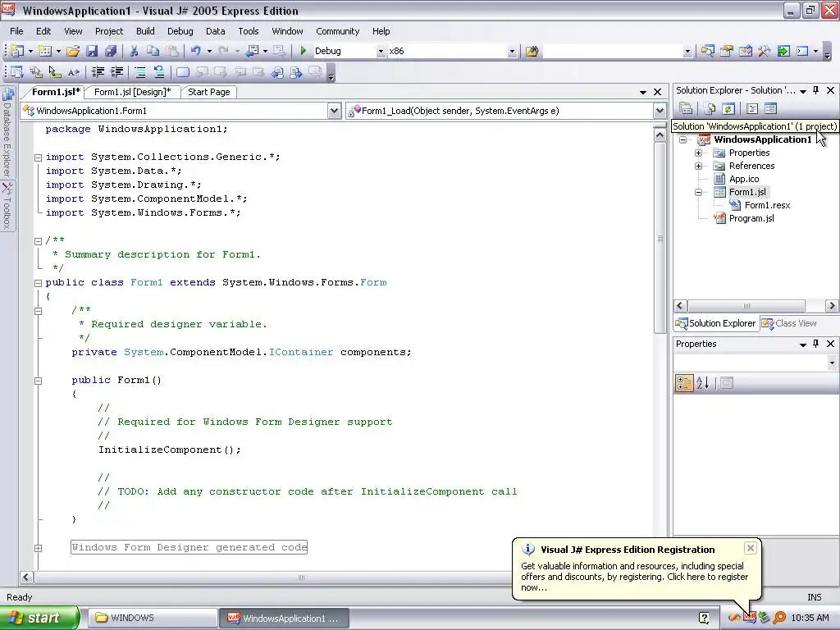Start debugging with the green play icon
The height and width of the screenshot is (630, 840).
point(304,51)
